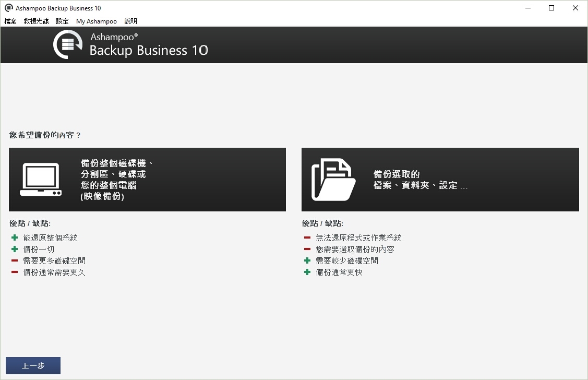Image resolution: width=588 pixels, height=380 pixels.
Task: Click the laptop icon for image backup
Action: tap(41, 180)
